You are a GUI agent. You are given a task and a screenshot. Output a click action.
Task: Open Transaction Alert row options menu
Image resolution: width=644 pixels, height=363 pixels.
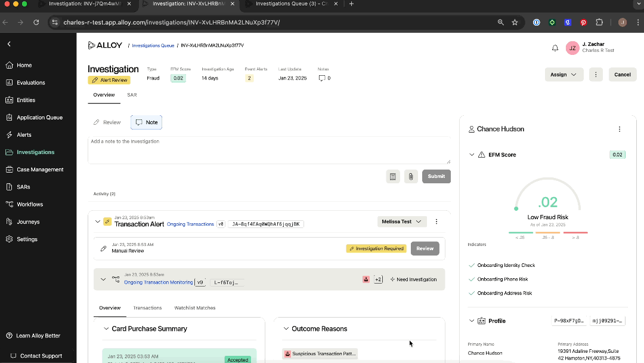pos(436,222)
